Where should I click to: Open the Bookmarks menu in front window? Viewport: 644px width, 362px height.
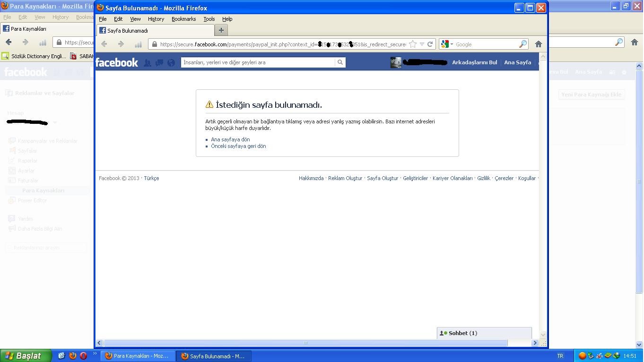pyautogui.click(x=183, y=19)
